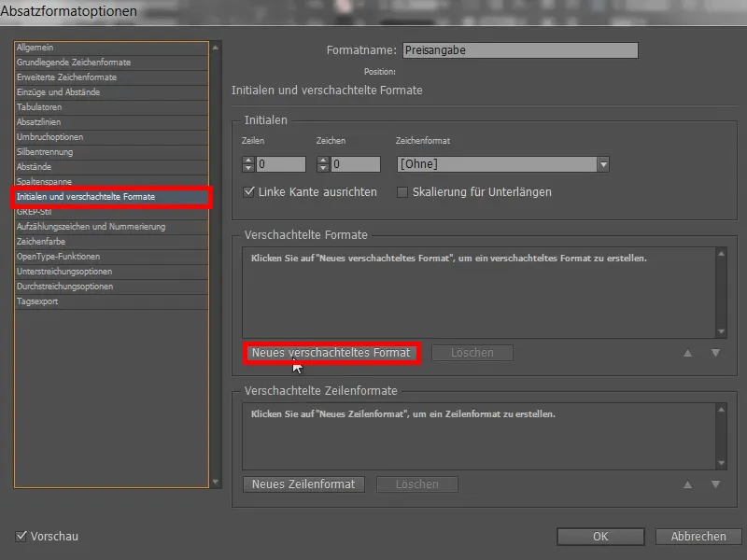Cancel dialog with Abbrechen button
Viewport: 747px width, 560px height.
698,537
